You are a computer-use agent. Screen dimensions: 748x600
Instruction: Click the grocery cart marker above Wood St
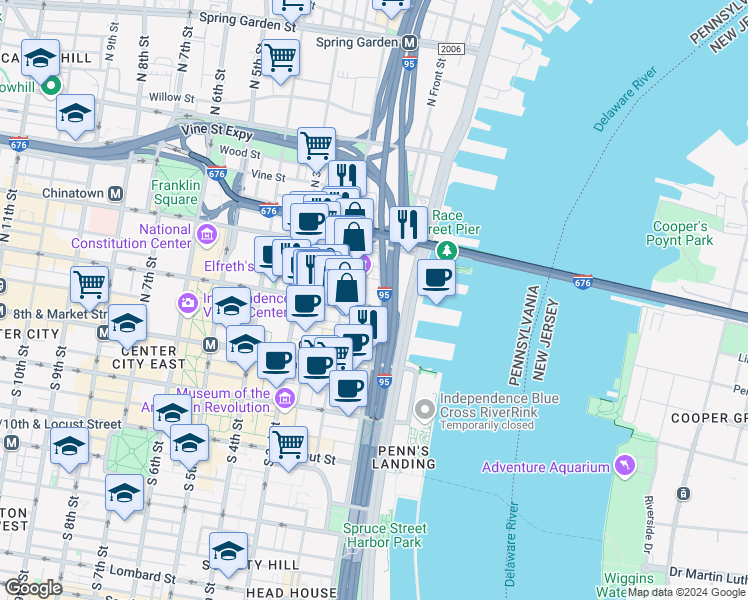[x=316, y=147]
